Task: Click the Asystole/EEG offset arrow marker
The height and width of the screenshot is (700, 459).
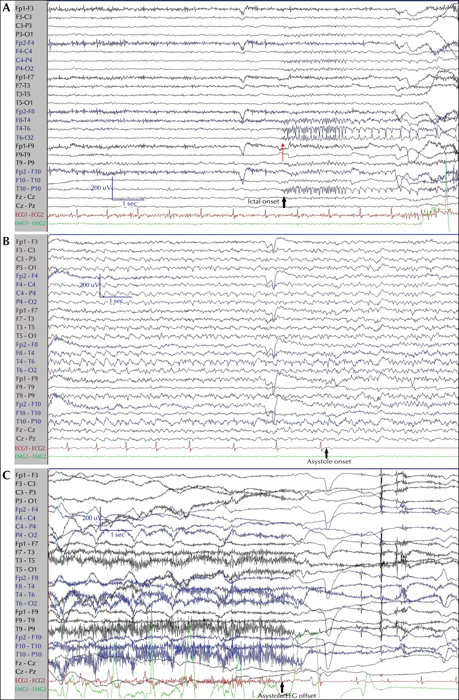Action: pos(282,687)
